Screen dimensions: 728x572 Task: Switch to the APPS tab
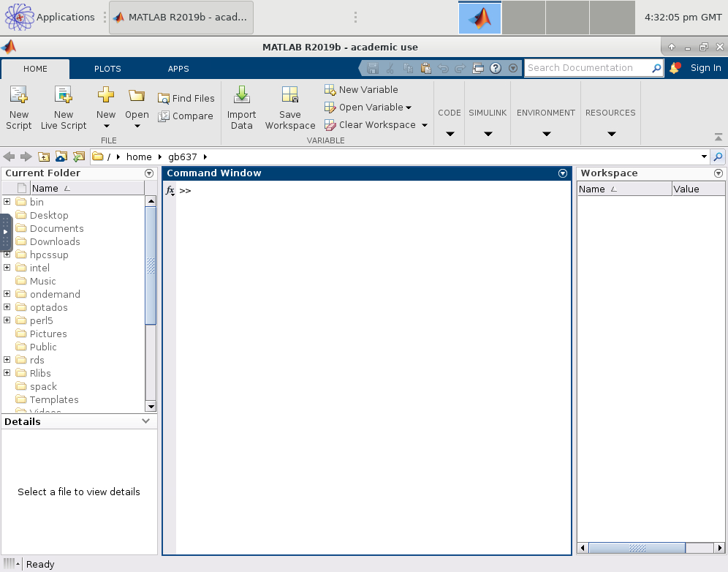178,69
